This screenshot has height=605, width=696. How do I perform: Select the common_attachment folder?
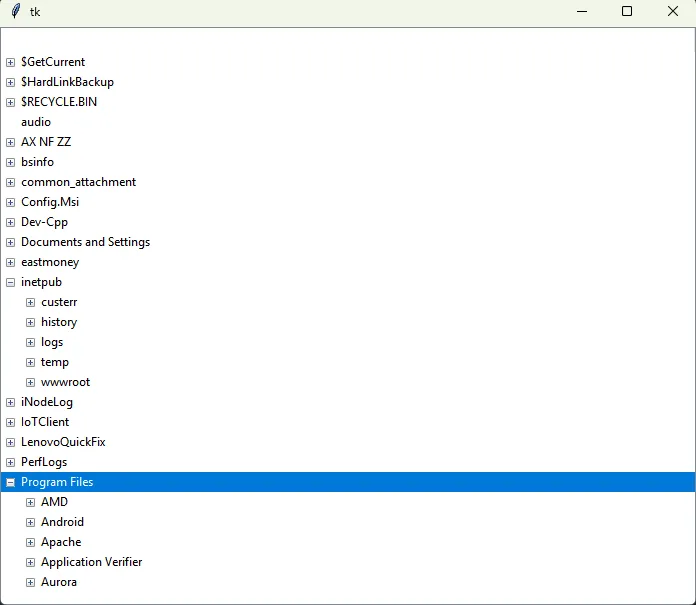[x=78, y=182]
